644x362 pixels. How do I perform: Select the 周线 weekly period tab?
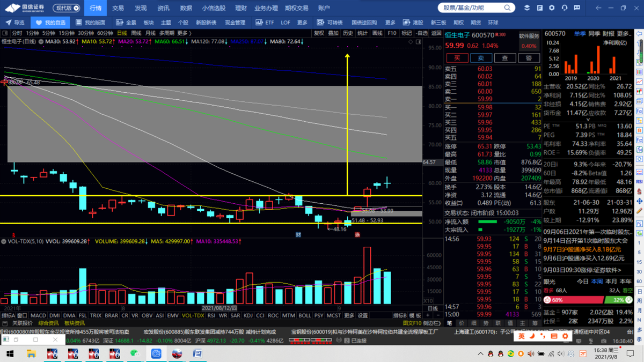(136, 33)
